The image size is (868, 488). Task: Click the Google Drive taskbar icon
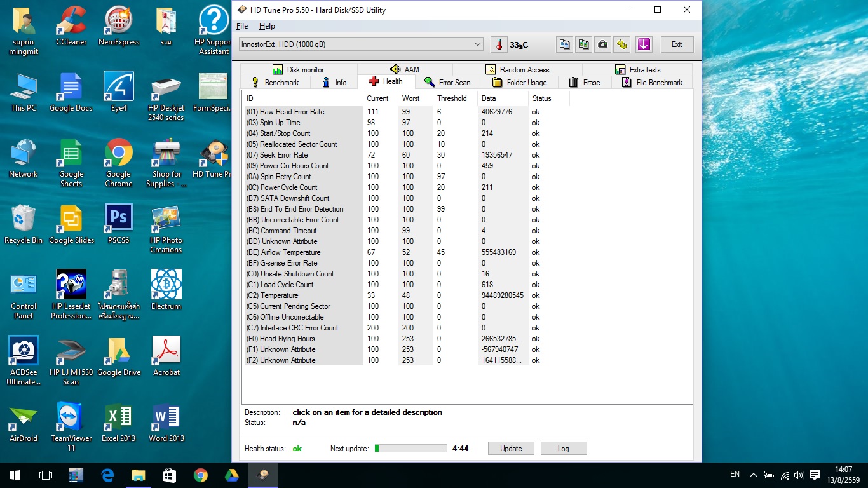231,475
